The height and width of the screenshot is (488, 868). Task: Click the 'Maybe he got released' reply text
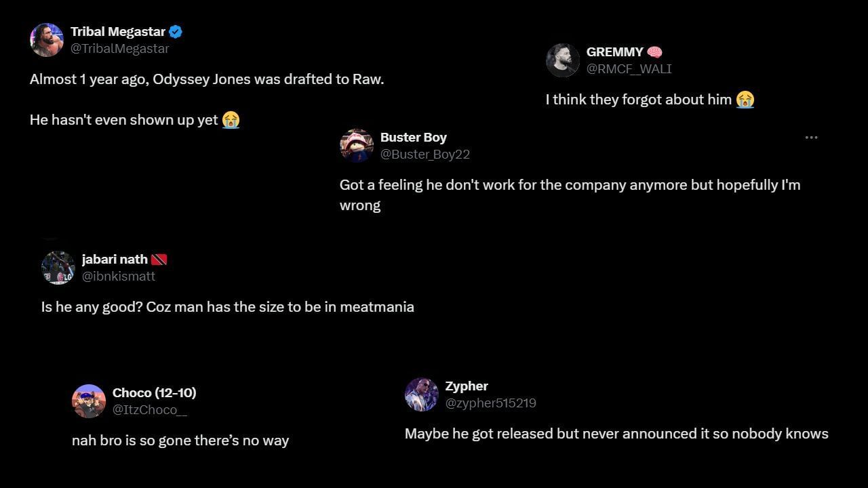[x=616, y=434]
